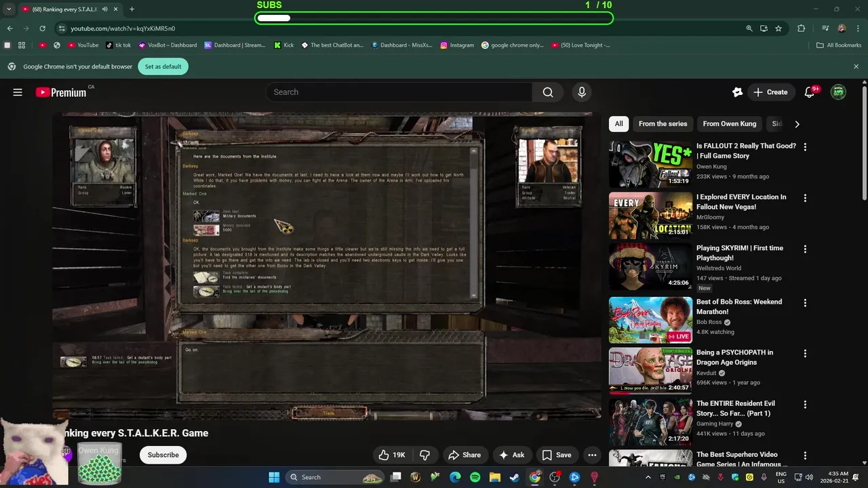
Task: Open the YouTube bookmark
Action: (x=83, y=45)
